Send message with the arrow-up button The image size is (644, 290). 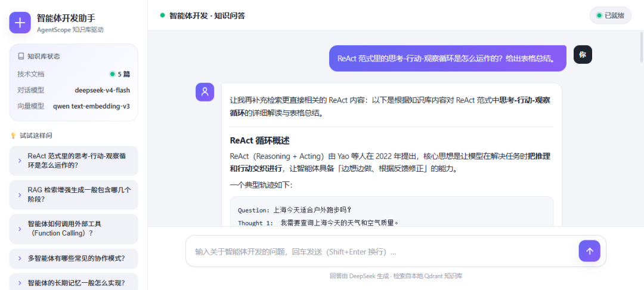(x=589, y=251)
